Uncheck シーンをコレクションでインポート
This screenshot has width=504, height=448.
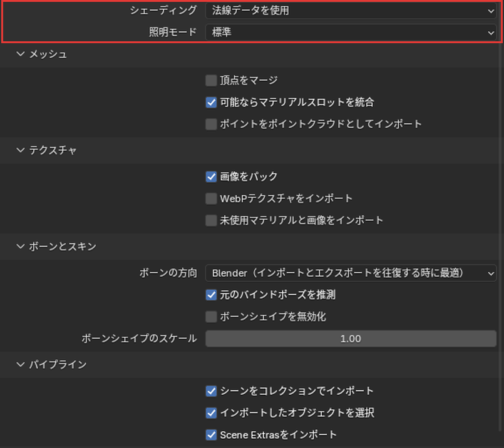[x=211, y=391]
